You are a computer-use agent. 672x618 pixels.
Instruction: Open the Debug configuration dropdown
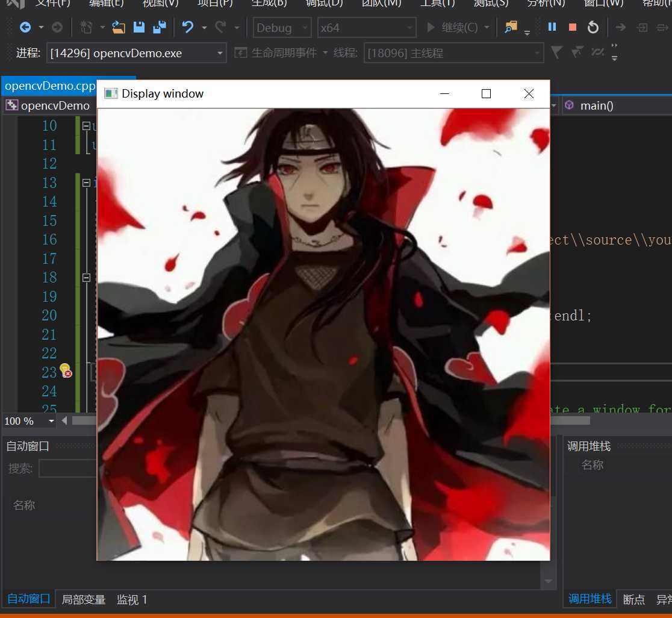pyautogui.click(x=282, y=28)
